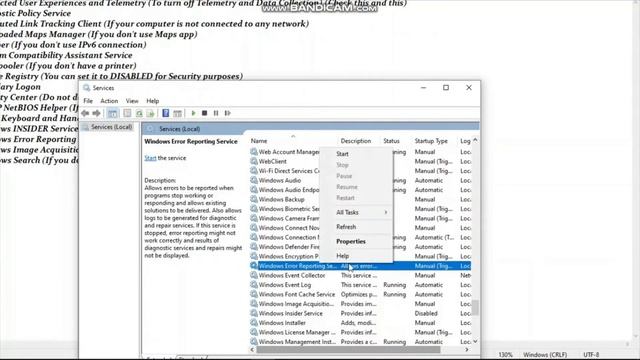Sort by the Description column header
Viewport: 640px width, 360px height.
click(x=356, y=141)
